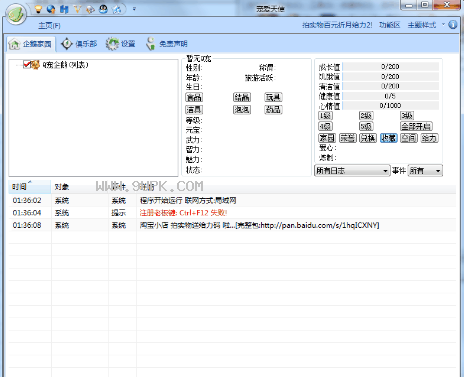This screenshot has height=377, width=464.
Task: Open the 主页(F) menu
Action: tap(49, 25)
